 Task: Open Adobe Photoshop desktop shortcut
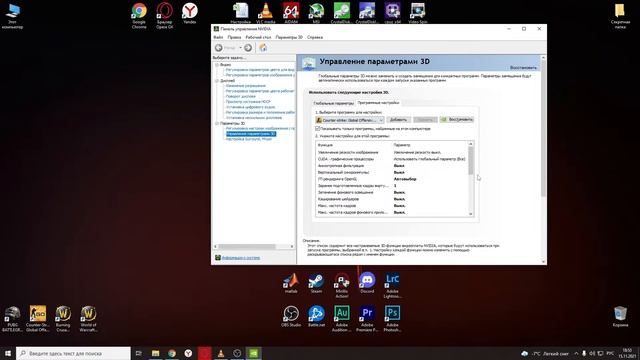[x=392, y=319]
